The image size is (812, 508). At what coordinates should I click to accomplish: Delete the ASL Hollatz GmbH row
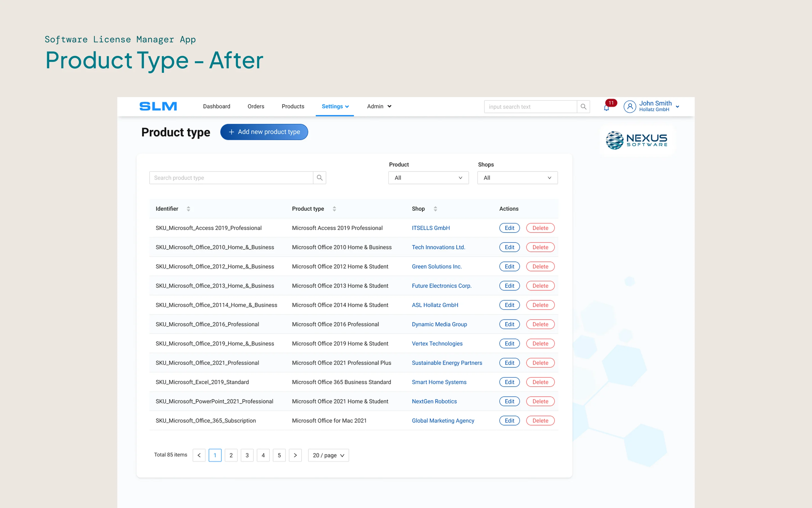(x=540, y=305)
